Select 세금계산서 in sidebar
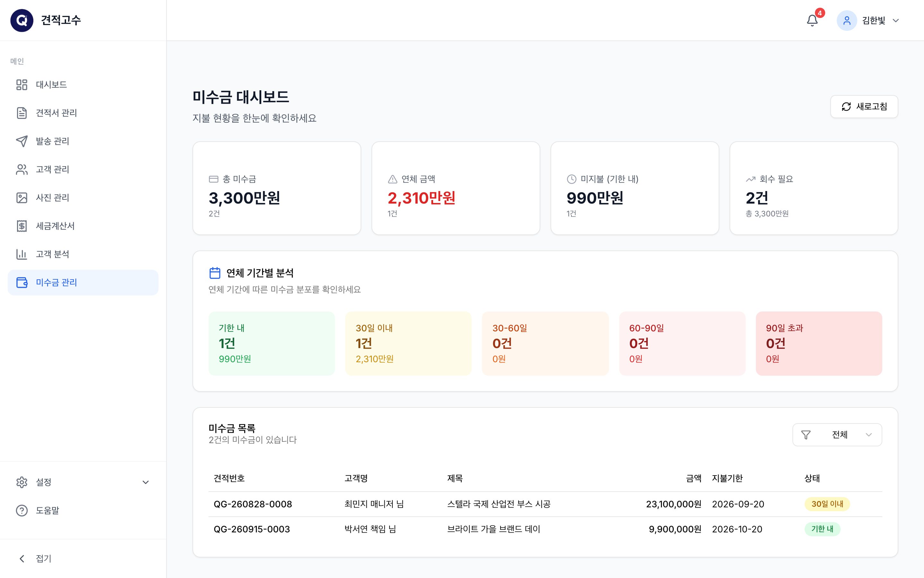 pyautogui.click(x=83, y=226)
